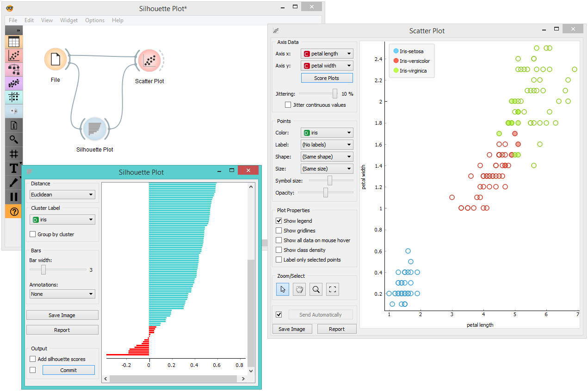Open the Visualize category with scatter icon
The image size is (588, 391).
[14, 56]
